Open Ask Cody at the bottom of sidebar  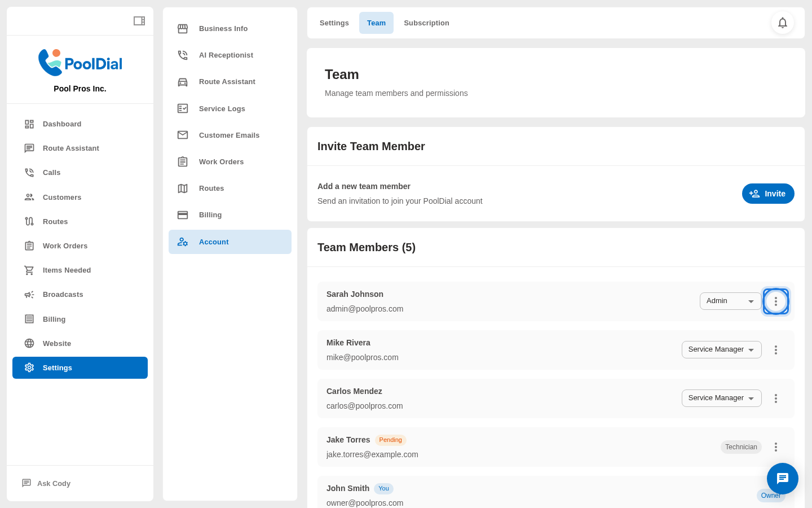tap(54, 483)
